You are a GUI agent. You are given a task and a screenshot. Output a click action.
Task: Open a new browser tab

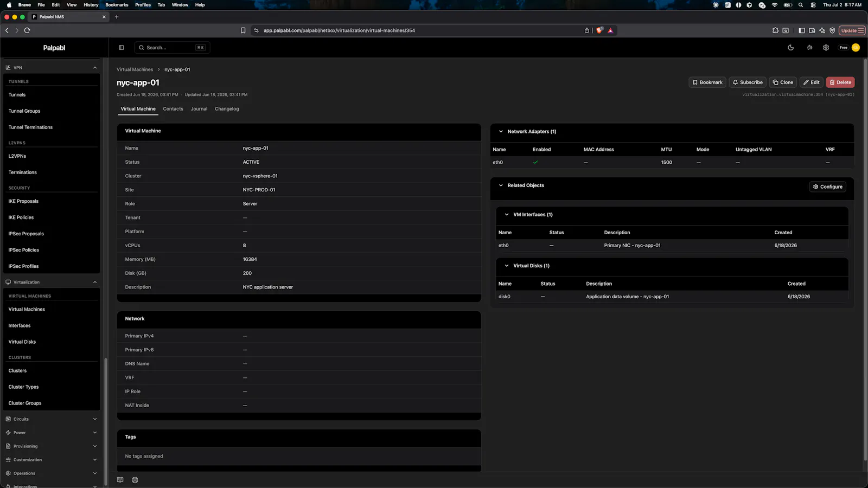coord(117,17)
